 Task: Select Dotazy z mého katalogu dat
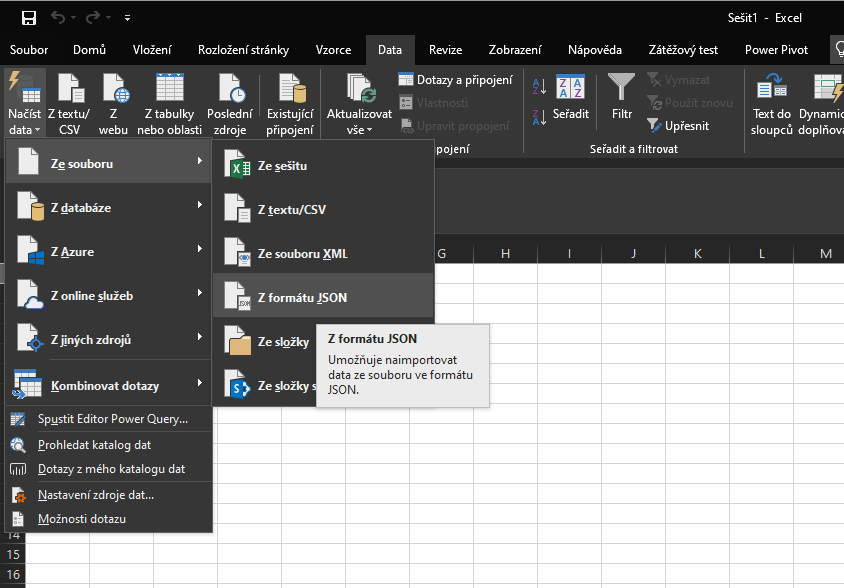[x=109, y=469]
